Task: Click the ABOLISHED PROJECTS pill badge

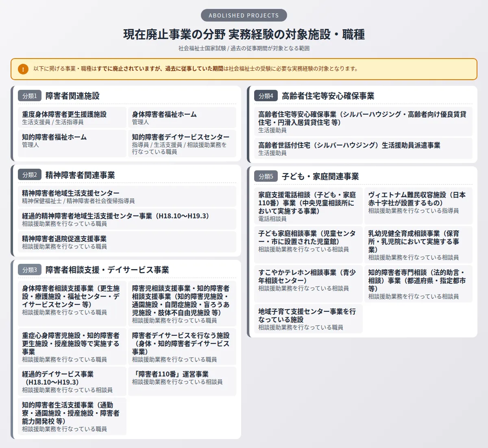Action: coord(244,15)
